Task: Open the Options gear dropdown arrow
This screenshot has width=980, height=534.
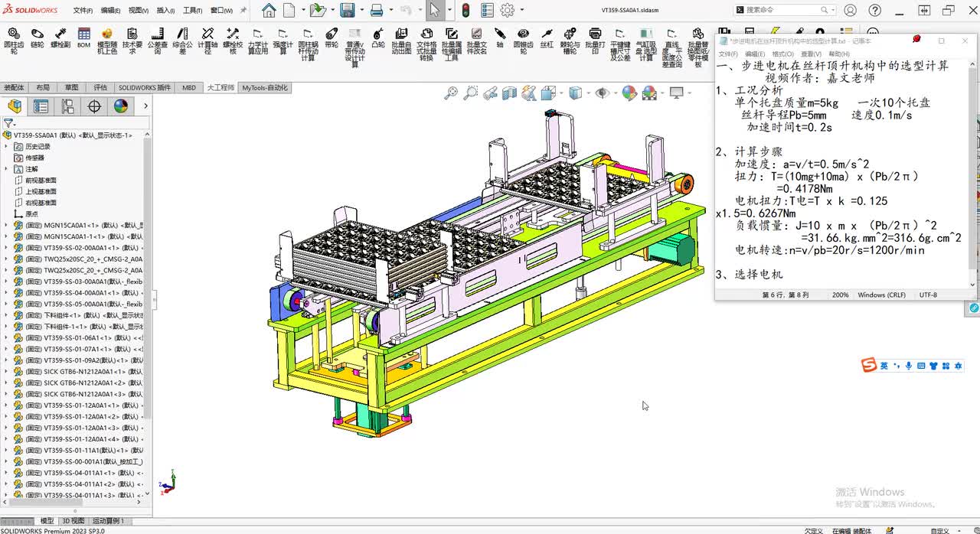Action: coord(521,11)
